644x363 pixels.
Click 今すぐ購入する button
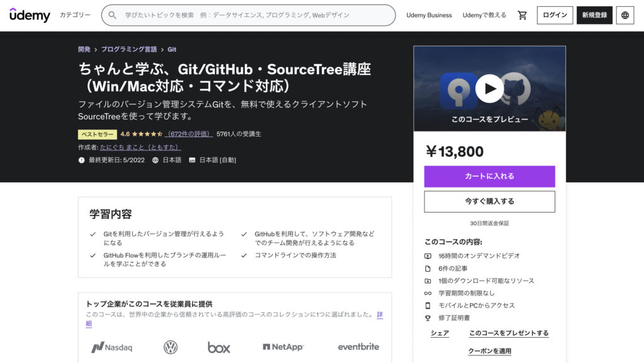tap(489, 201)
